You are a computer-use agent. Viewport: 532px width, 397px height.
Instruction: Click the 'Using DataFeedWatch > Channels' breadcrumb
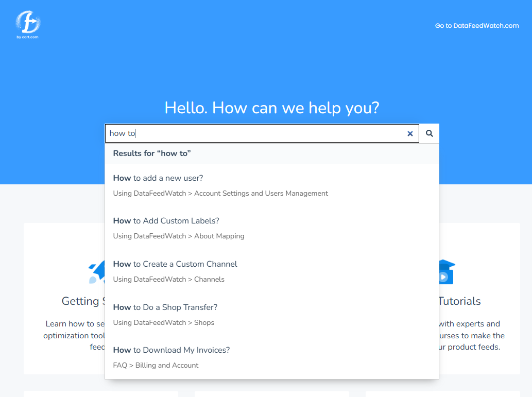click(169, 279)
